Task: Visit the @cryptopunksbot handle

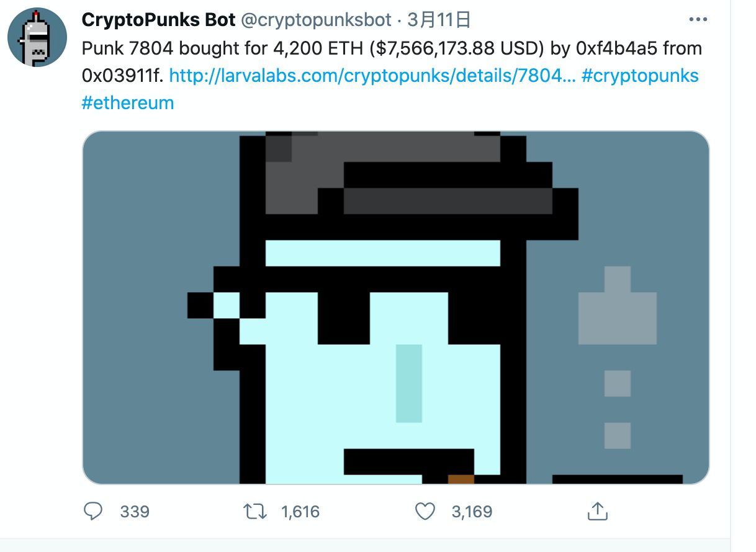Action: [317, 20]
